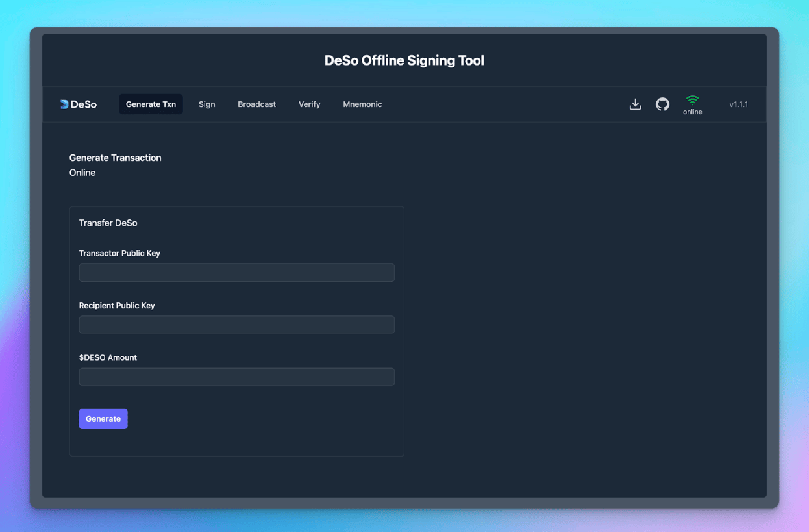809x532 pixels.
Task: Select the Generate Txn tab
Action: pyautogui.click(x=151, y=104)
